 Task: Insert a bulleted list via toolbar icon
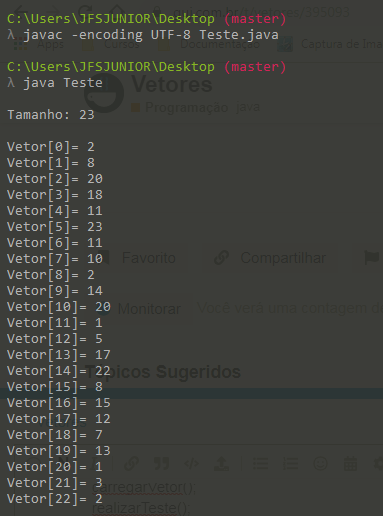coord(260,463)
